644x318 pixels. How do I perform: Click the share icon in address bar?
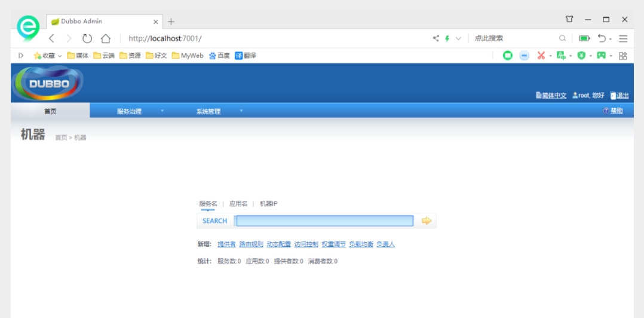pyautogui.click(x=436, y=38)
